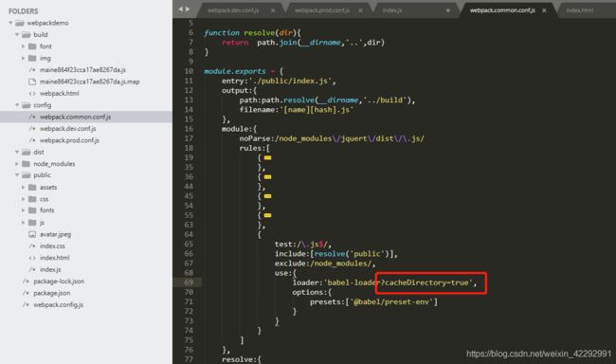Click the build folder icon
Image resolution: width=616 pixels, height=364 pixels.
pyautogui.click(x=26, y=34)
